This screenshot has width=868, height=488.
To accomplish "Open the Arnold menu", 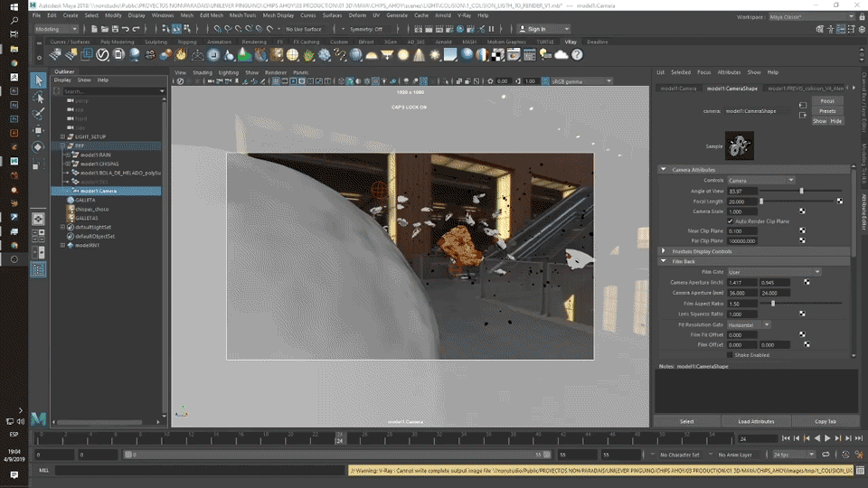I will point(443,15).
